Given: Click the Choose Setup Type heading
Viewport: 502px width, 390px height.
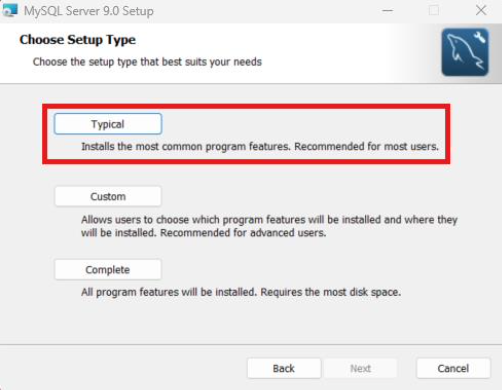Looking at the screenshot, I should (x=78, y=40).
